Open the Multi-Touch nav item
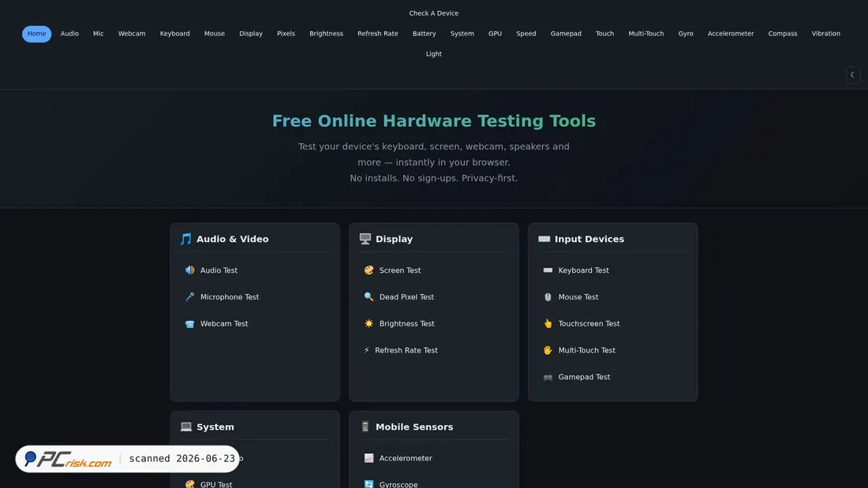 pos(646,34)
